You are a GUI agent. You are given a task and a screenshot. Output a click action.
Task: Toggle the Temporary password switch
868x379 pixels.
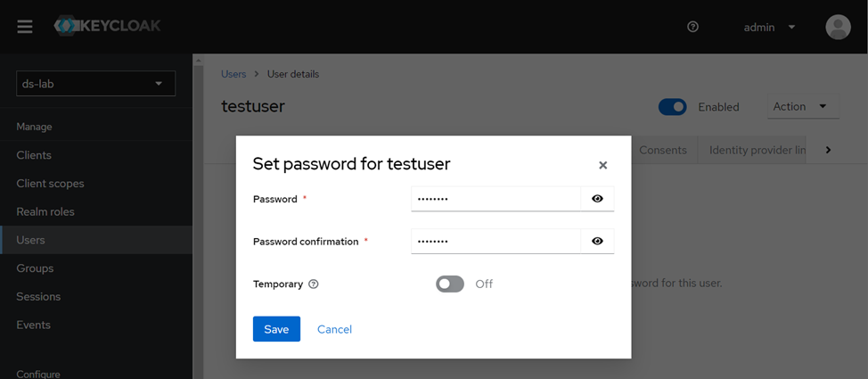coord(450,284)
